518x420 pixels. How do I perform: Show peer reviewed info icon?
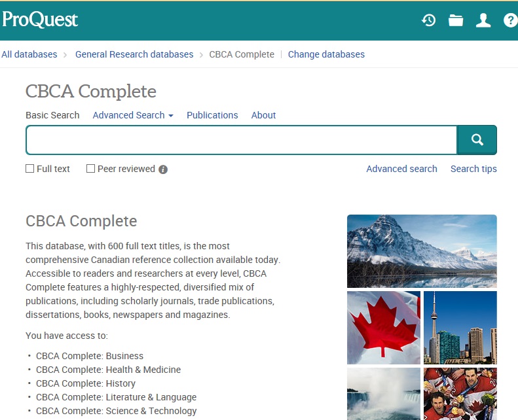click(x=163, y=169)
